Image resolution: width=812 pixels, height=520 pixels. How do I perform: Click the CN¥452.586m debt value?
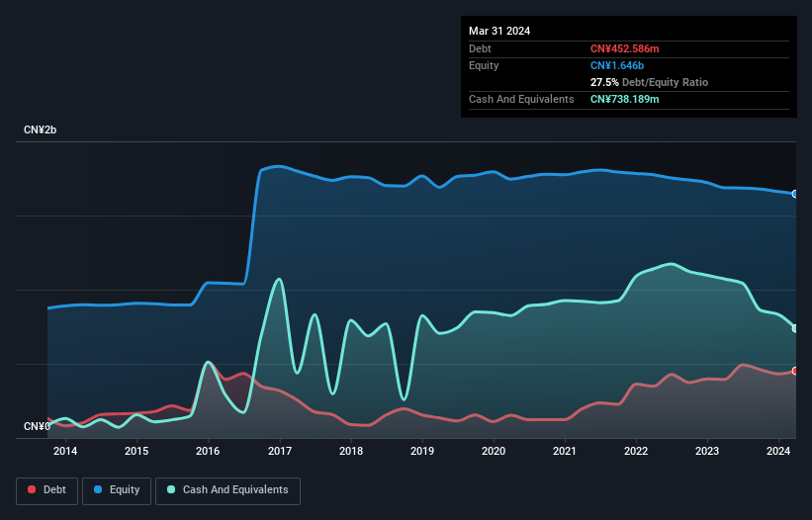[x=624, y=48]
